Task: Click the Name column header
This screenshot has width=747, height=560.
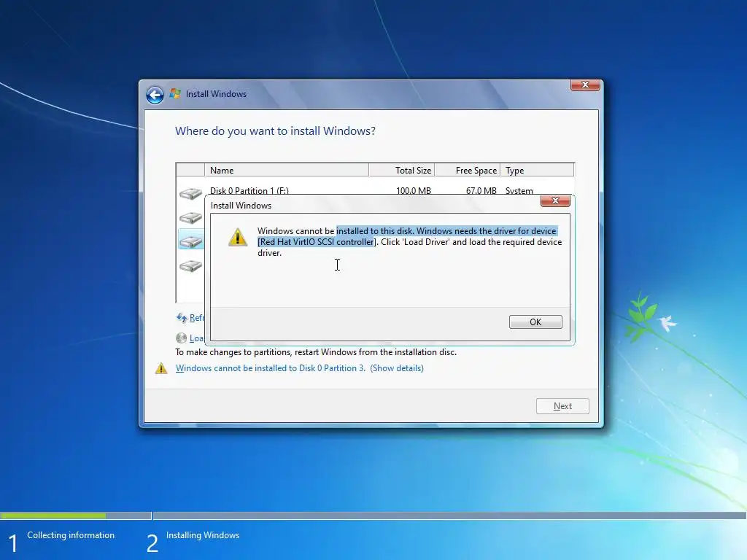Action: (287, 170)
